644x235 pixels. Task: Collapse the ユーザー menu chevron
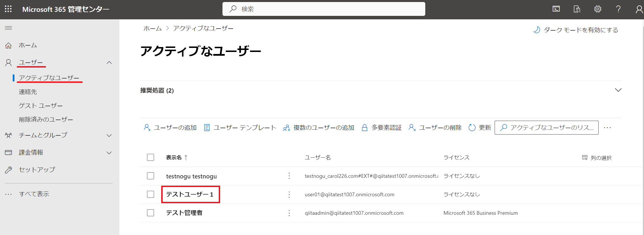tap(109, 63)
